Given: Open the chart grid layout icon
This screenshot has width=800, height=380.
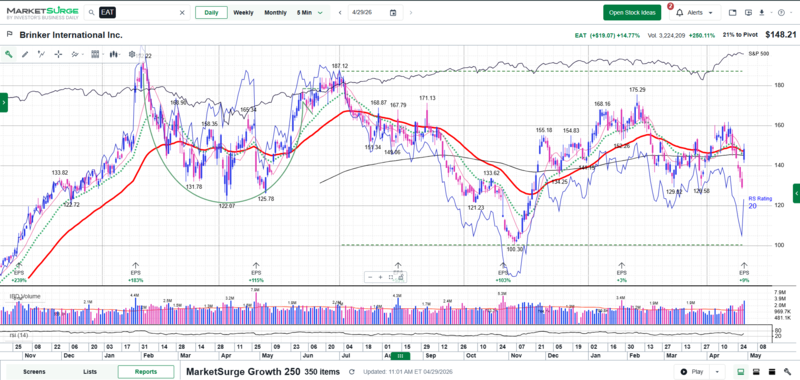Looking at the screenshot, I should 95,54.
